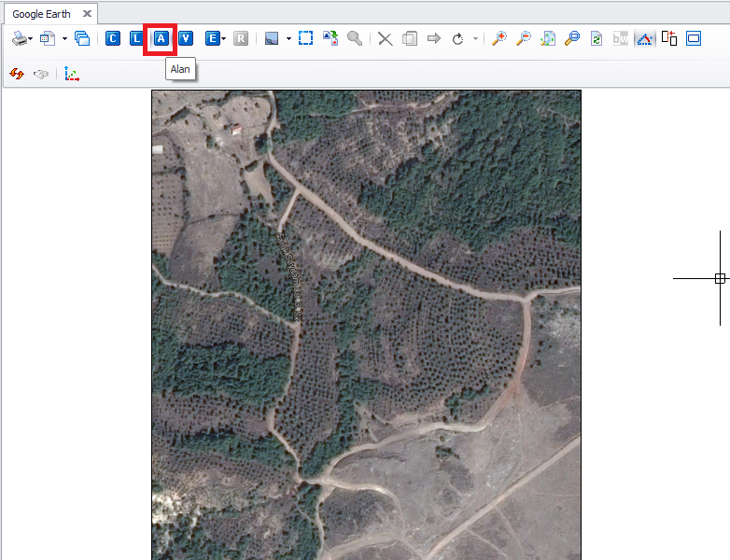Click the delete X icon in toolbar

click(x=385, y=38)
